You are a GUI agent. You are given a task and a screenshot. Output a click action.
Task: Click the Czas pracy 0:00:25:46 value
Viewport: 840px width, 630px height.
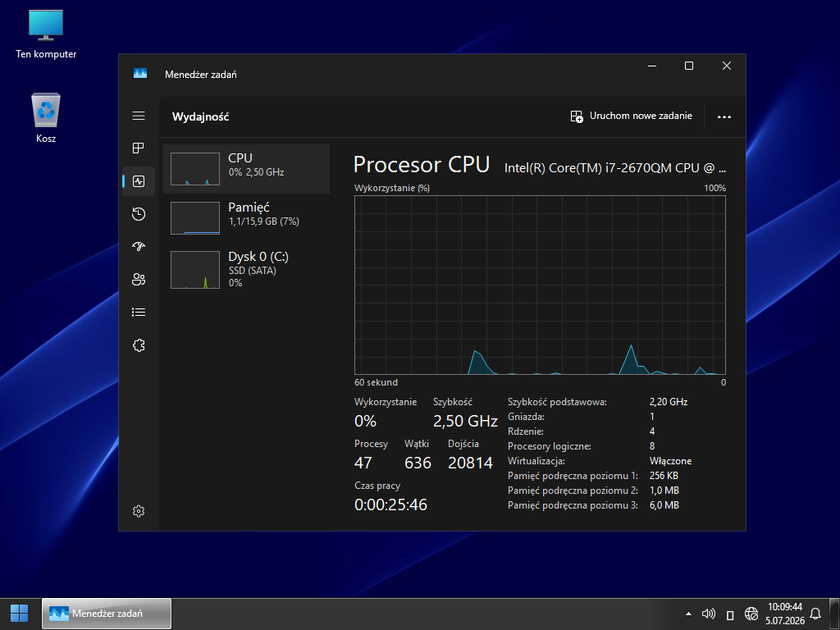tap(390, 504)
